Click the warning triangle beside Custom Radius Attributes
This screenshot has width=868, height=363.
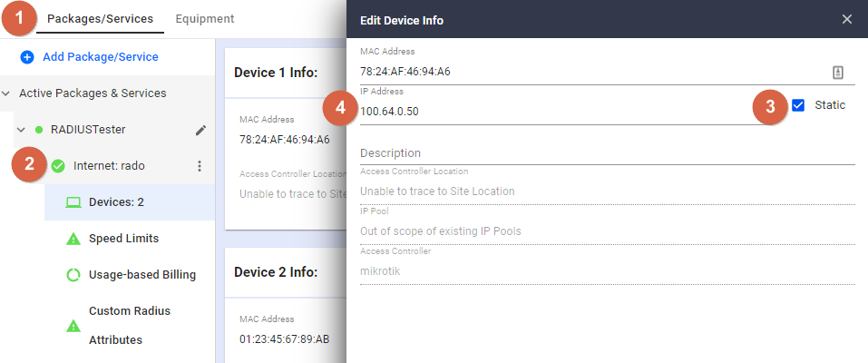73,326
